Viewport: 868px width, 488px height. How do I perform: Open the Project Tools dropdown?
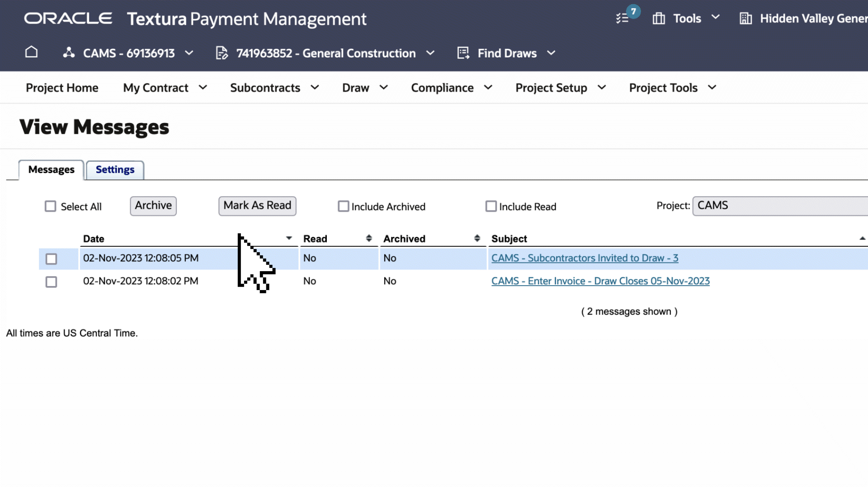click(672, 88)
